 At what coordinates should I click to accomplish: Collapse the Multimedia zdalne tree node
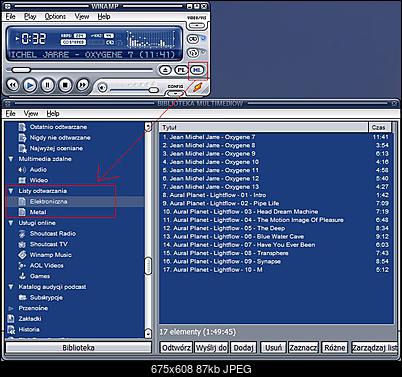tap(11, 159)
